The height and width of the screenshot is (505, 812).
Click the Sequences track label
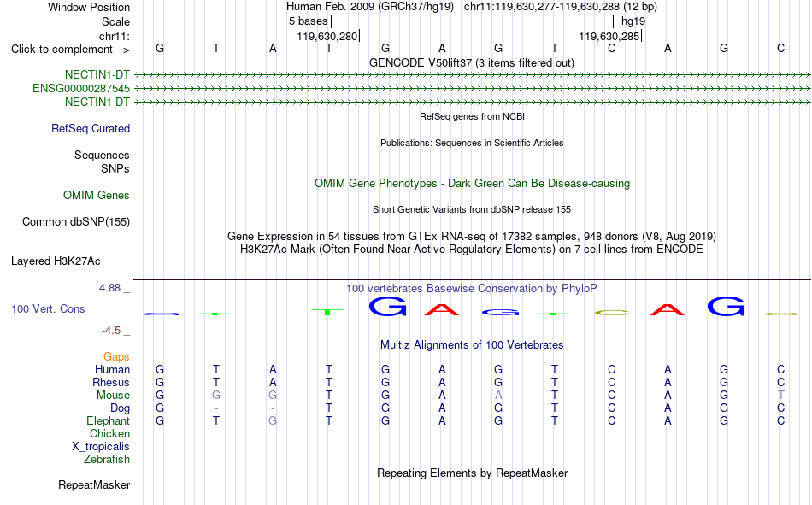102,155
